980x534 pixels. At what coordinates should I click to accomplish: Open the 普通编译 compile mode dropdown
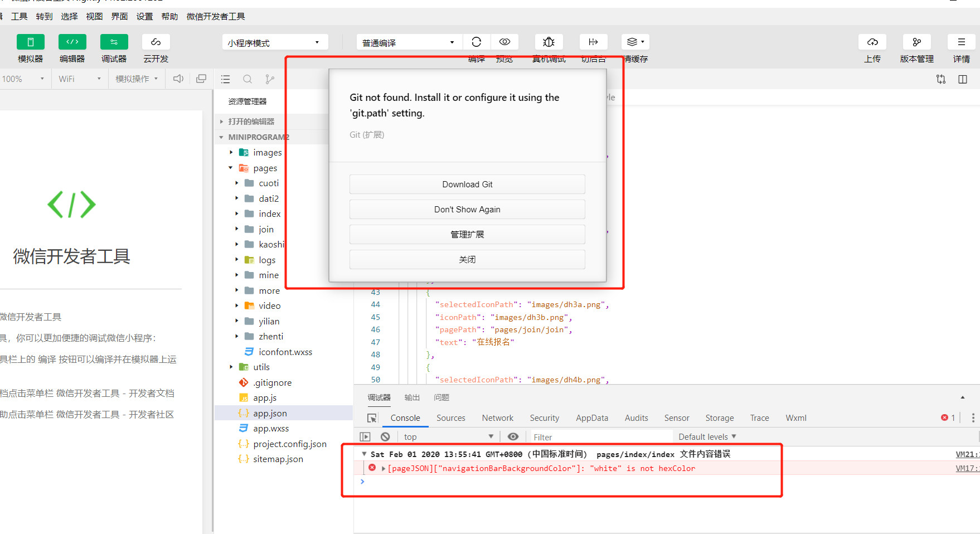[x=409, y=42]
